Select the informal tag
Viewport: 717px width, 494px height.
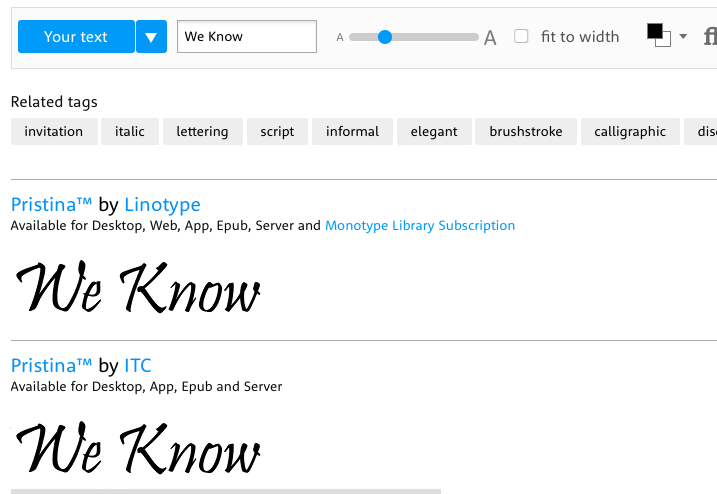(x=352, y=132)
